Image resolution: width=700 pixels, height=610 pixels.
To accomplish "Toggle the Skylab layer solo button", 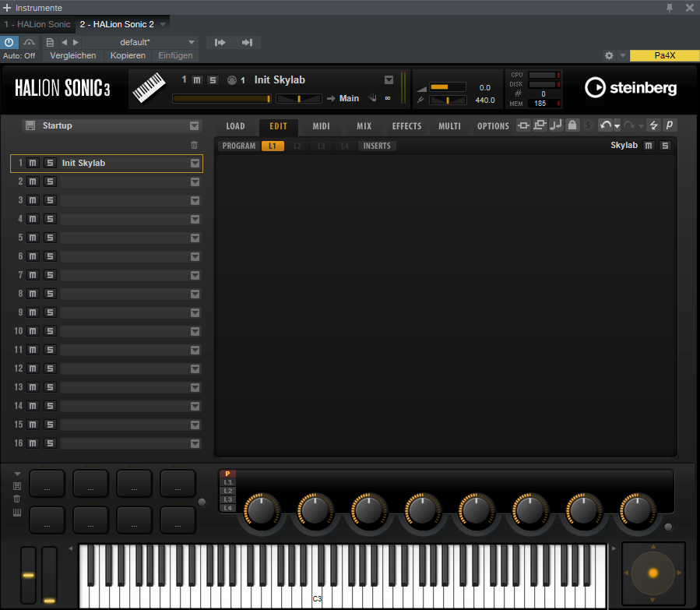I will pyautogui.click(x=665, y=146).
